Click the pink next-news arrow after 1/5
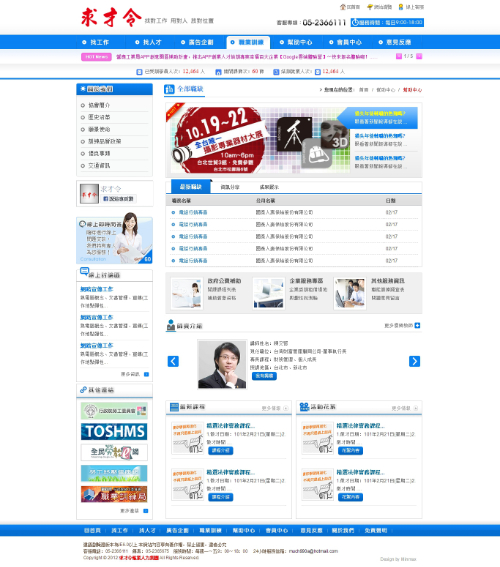 click(419, 56)
